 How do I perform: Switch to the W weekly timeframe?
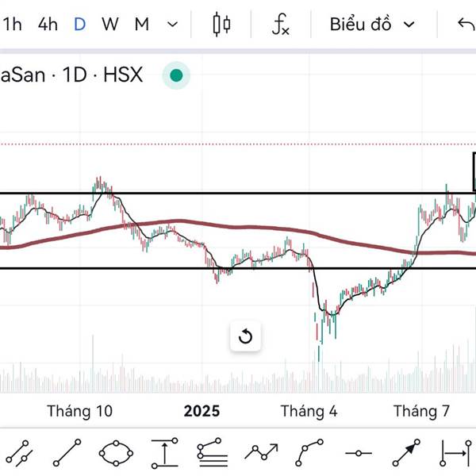109,25
